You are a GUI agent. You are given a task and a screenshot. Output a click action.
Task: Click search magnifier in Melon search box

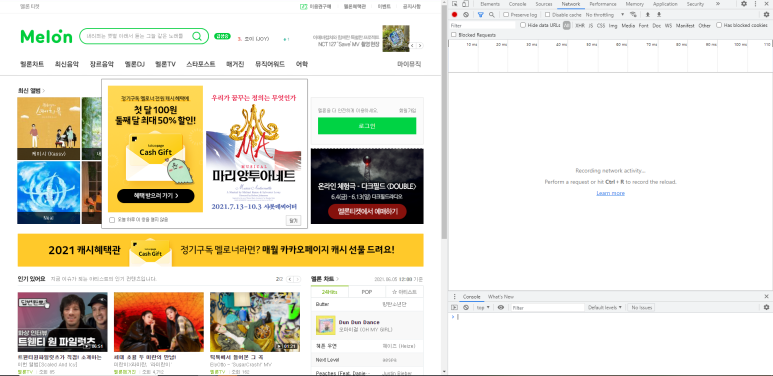click(x=197, y=36)
